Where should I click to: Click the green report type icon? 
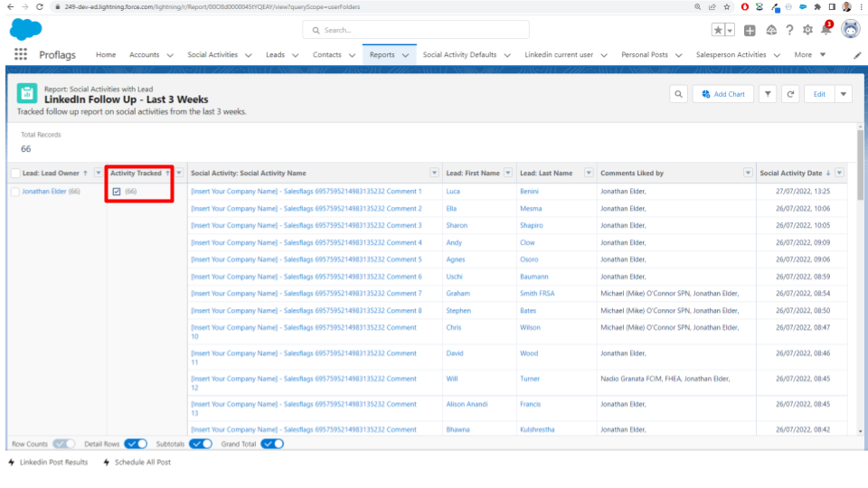pyautogui.click(x=26, y=93)
